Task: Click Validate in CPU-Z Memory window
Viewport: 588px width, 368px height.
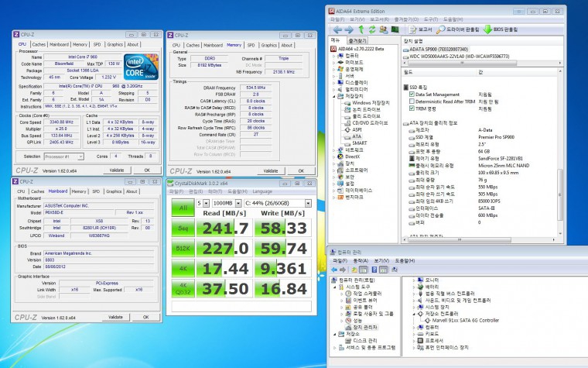Action: click(270, 171)
